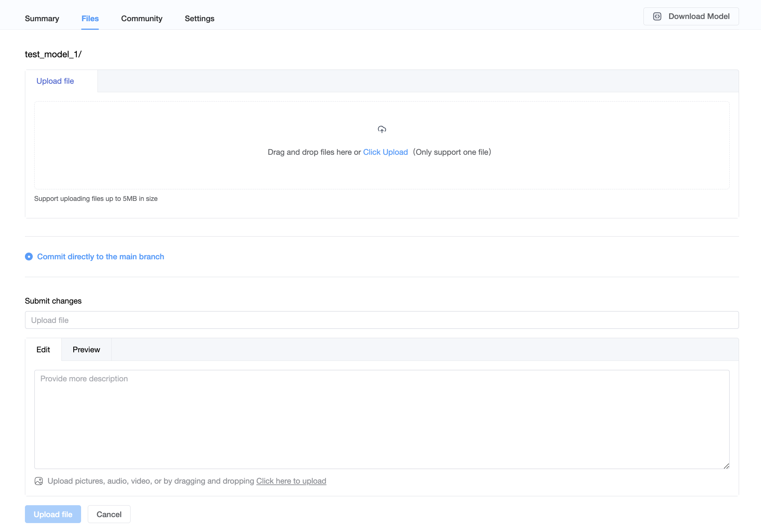Open the Settings tab
761x532 pixels.
[199, 19]
